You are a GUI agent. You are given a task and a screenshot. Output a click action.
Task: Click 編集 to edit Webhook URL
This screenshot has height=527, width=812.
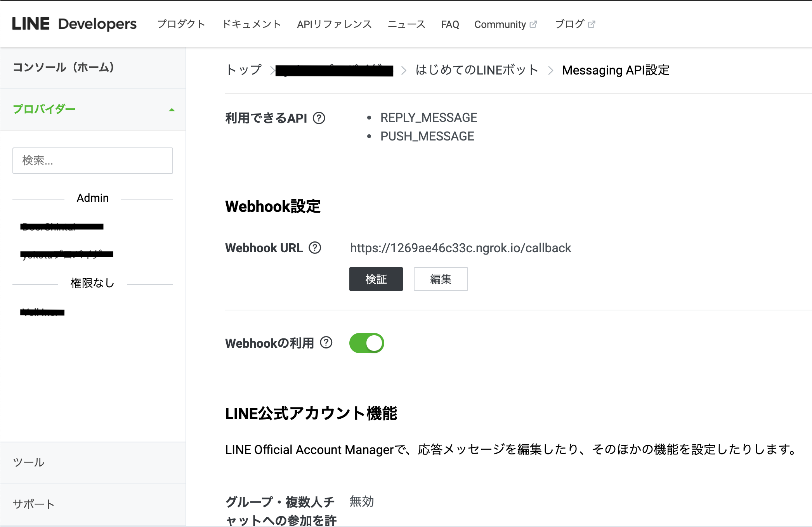pos(441,279)
